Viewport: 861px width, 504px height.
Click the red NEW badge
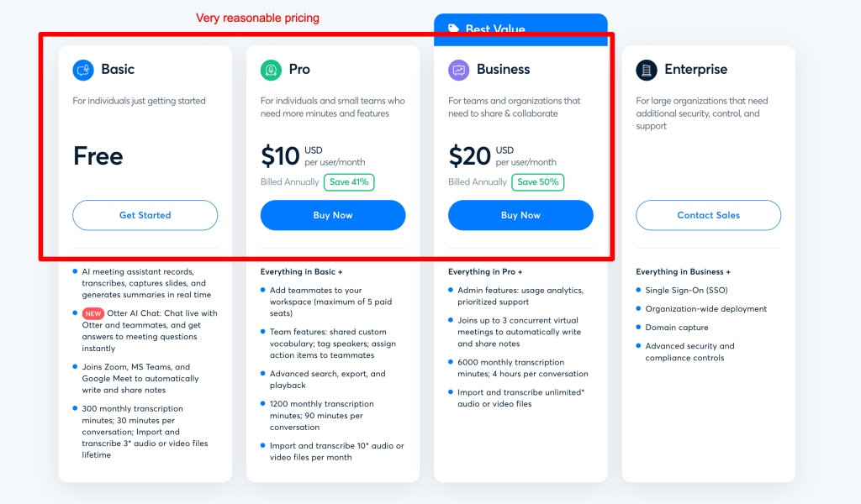coord(93,313)
